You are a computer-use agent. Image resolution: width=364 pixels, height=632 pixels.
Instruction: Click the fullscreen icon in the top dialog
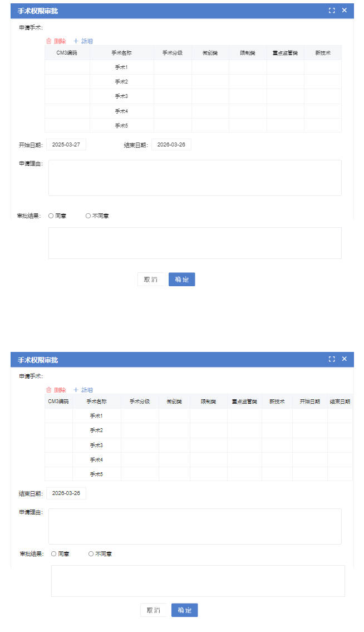click(x=331, y=11)
